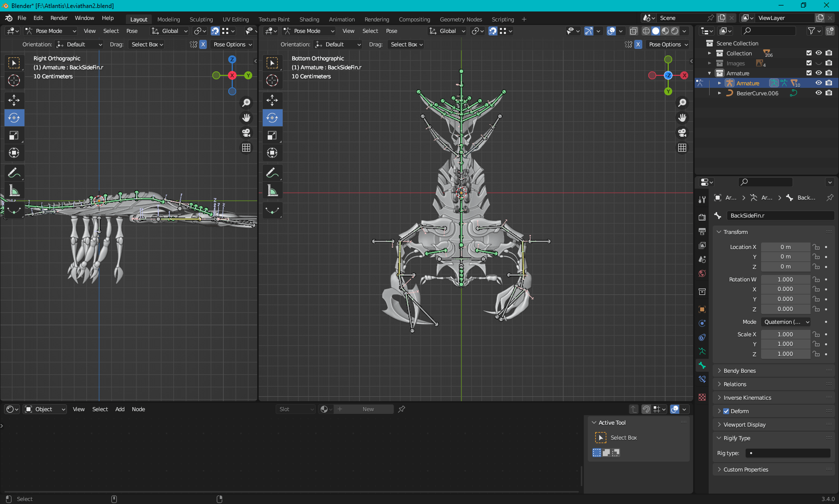Select the Measure tool
Screen dimensions: 839x504
[x=14, y=190]
